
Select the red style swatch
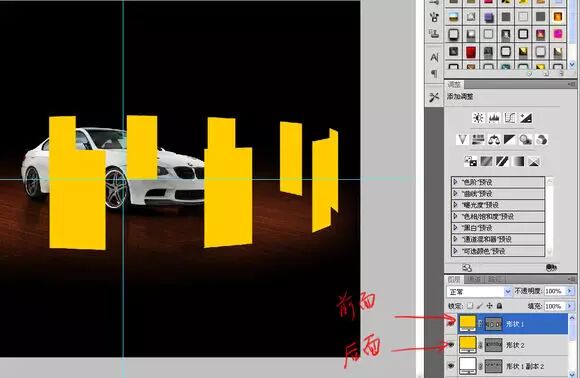point(471,52)
